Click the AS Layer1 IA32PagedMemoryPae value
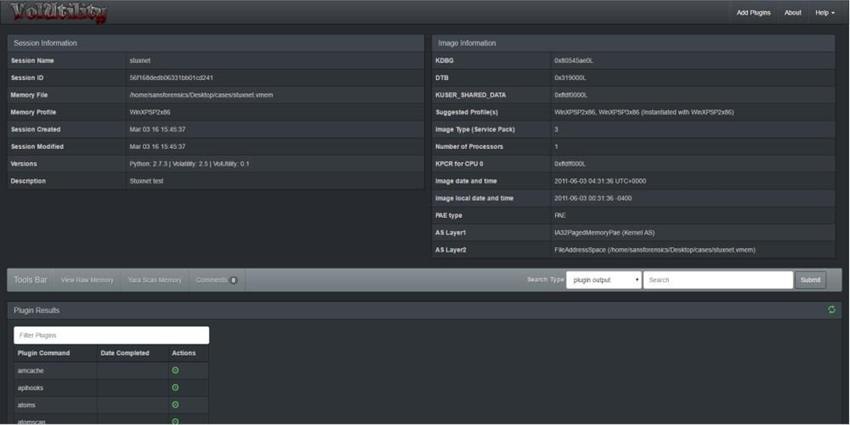850x425 pixels. (605, 233)
